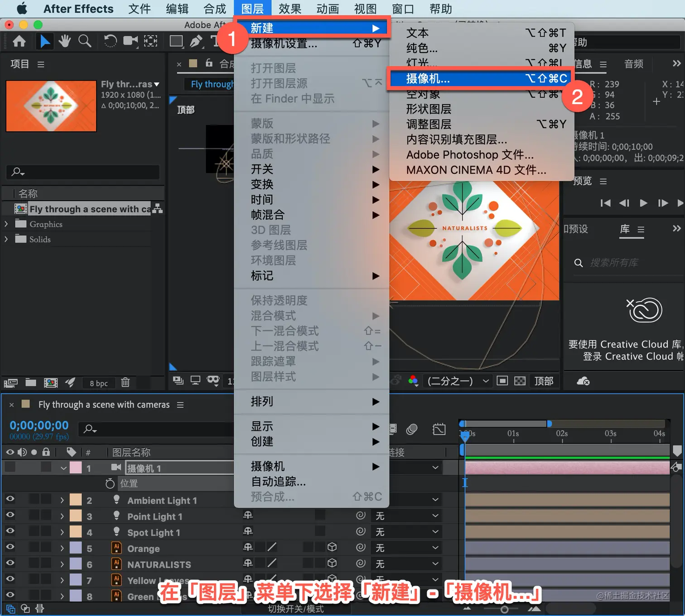This screenshot has height=616, width=685.
Task: Open the 效果 menu
Action: [290, 9]
